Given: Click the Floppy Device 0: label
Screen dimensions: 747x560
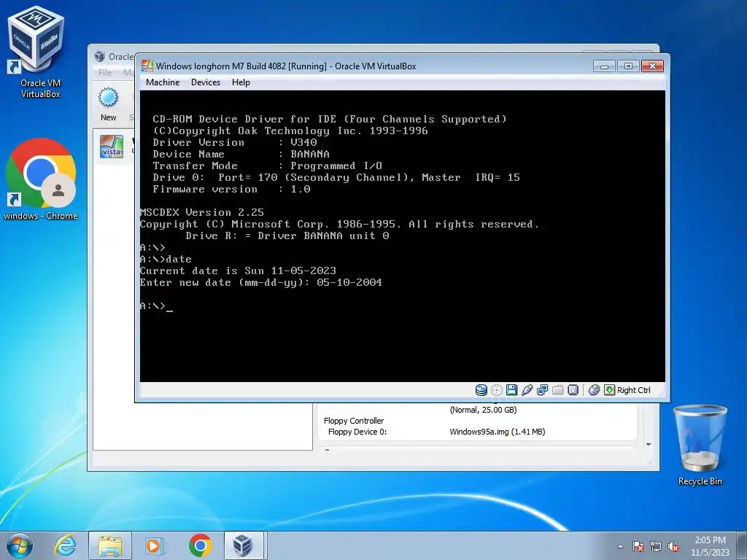Looking at the screenshot, I should [357, 432].
